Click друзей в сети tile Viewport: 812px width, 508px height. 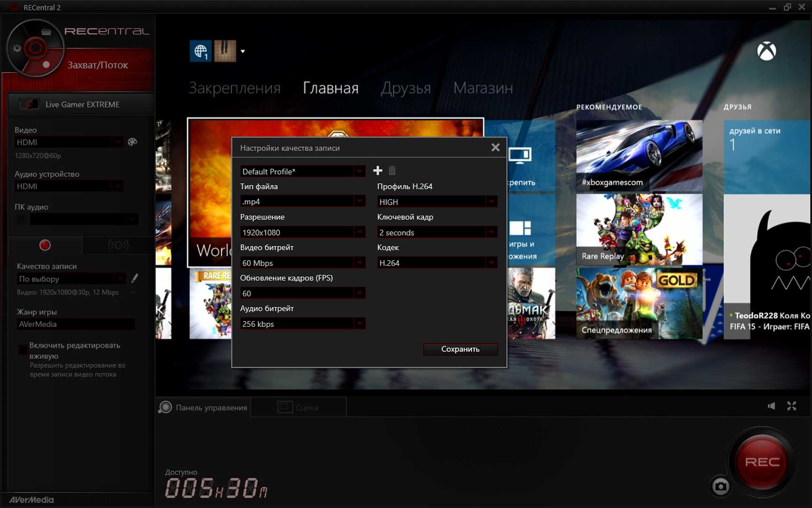click(767, 156)
